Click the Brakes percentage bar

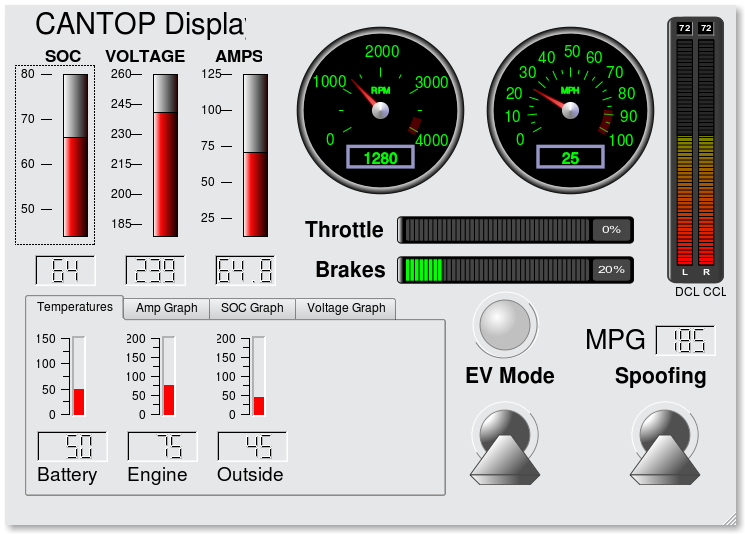pyautogui.click(x=515, y=270)
